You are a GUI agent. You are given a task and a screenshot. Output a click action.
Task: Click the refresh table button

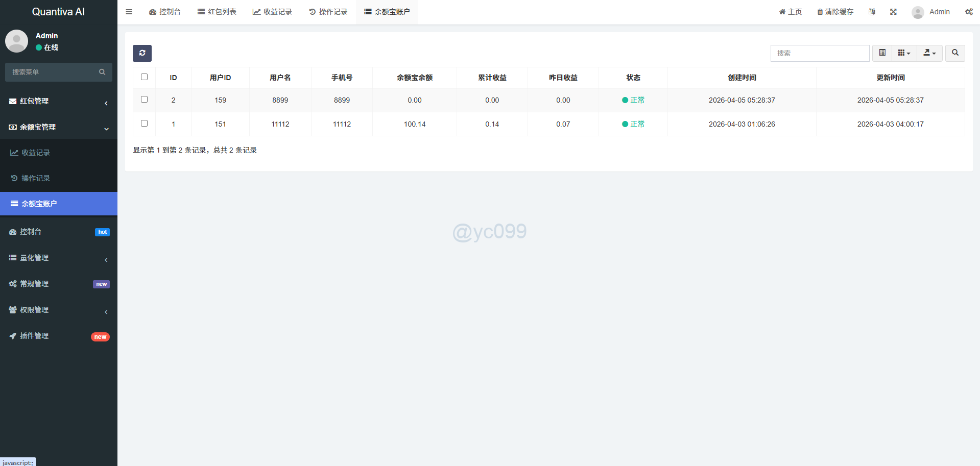[142, 53]
